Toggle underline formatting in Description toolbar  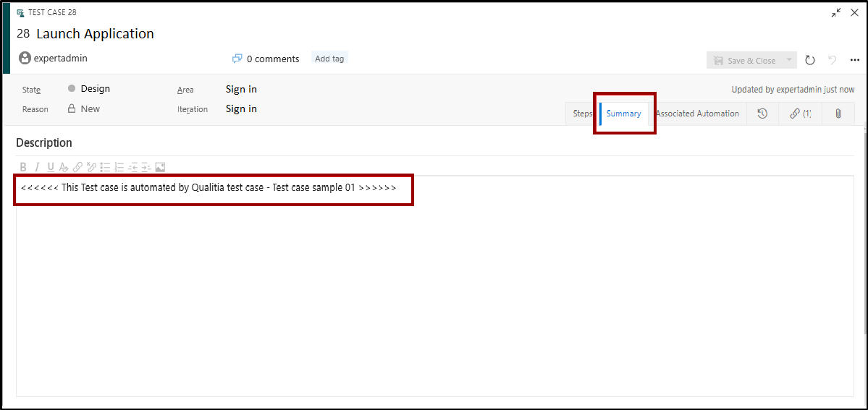tap(51, 167)
